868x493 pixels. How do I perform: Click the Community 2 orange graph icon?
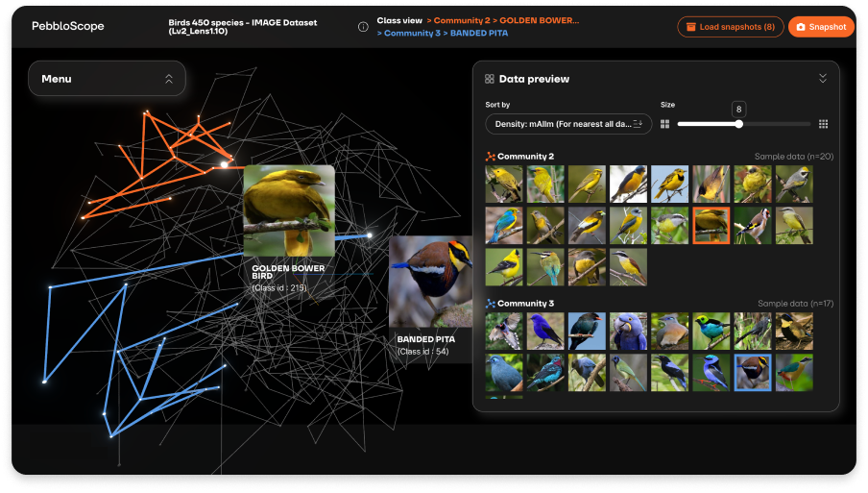pyautogui.click(x=490, y=156)
